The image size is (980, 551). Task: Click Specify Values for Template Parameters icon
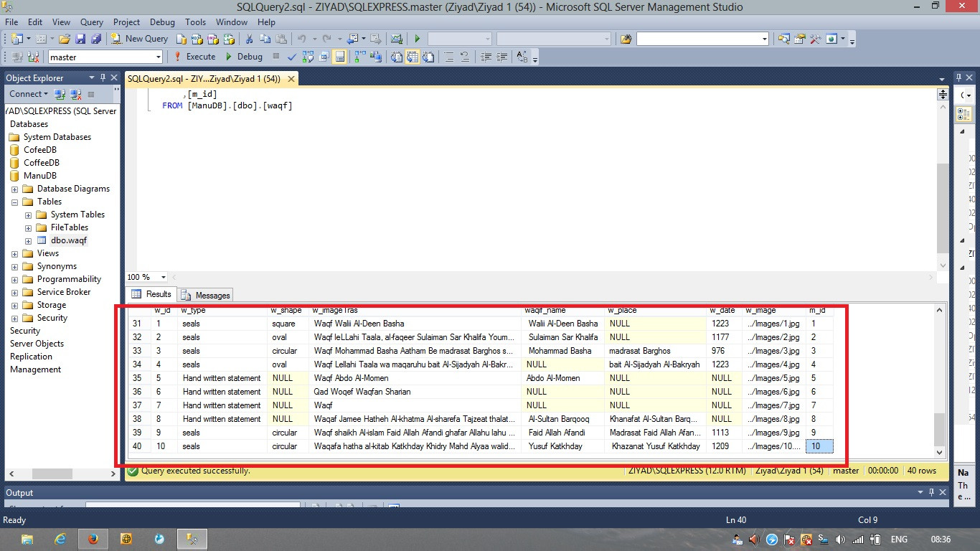522,57
